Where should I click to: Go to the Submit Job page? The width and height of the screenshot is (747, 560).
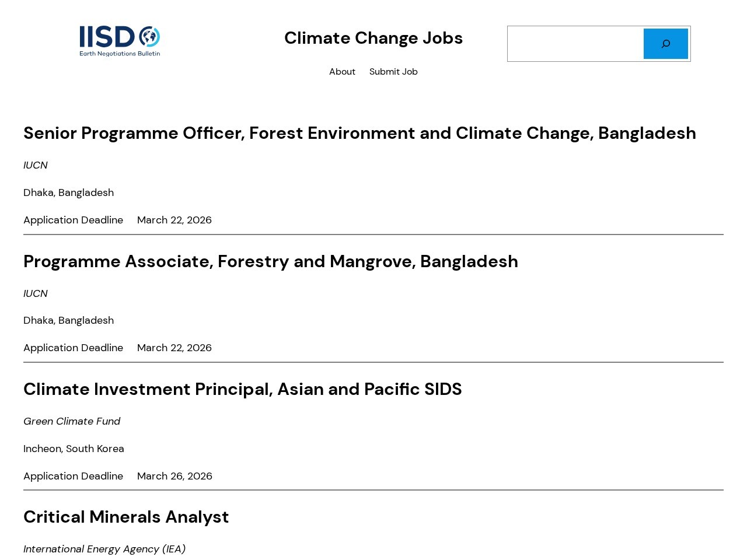(x=393, y=72)
